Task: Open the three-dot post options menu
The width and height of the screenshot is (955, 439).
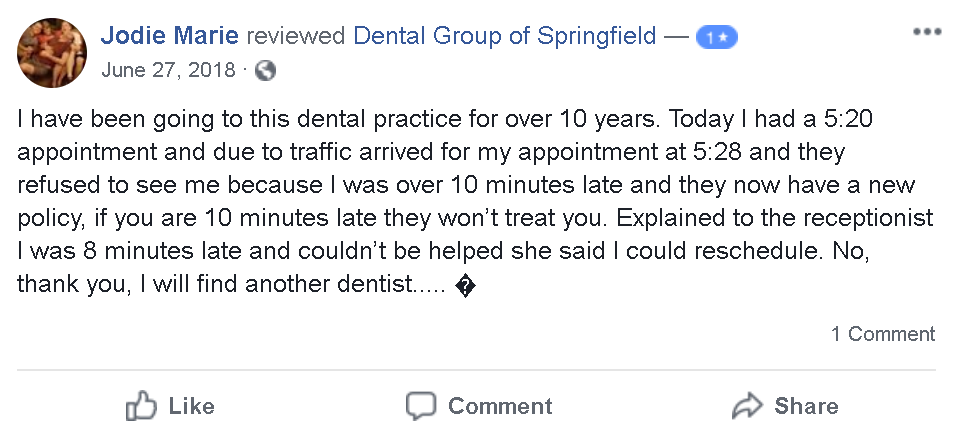Action: point(927,32)
